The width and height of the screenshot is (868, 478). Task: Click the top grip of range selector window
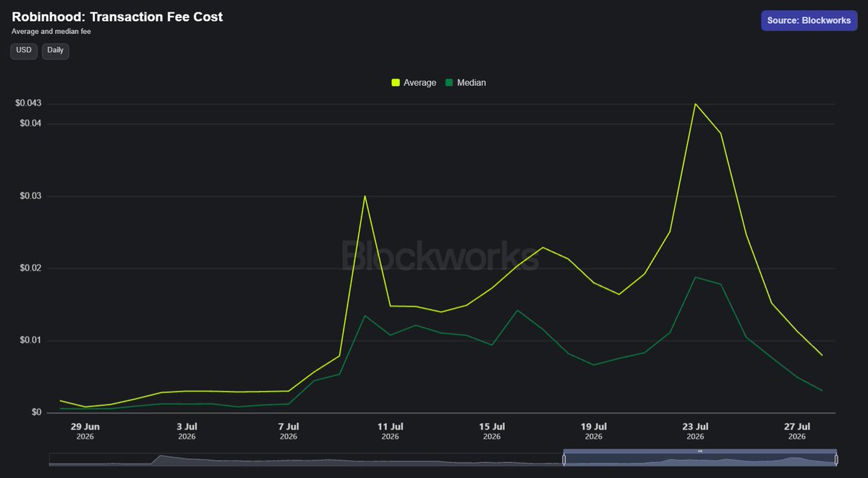(700, 451)
